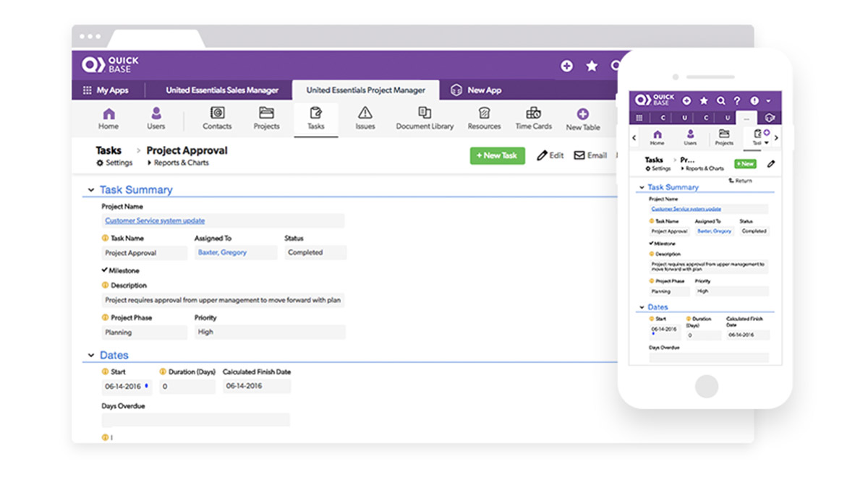The width and height of the screenshot is (868, 490).
Task: Open the Issues warning icon
Action: click(x=365, y=113)
